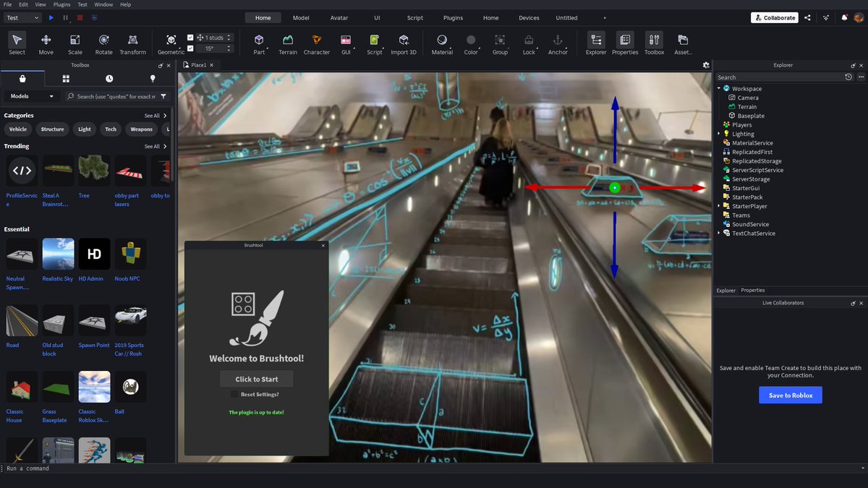Pick the Scale tool
This screenshot has height=488, width=868.
tap(75, 43)
